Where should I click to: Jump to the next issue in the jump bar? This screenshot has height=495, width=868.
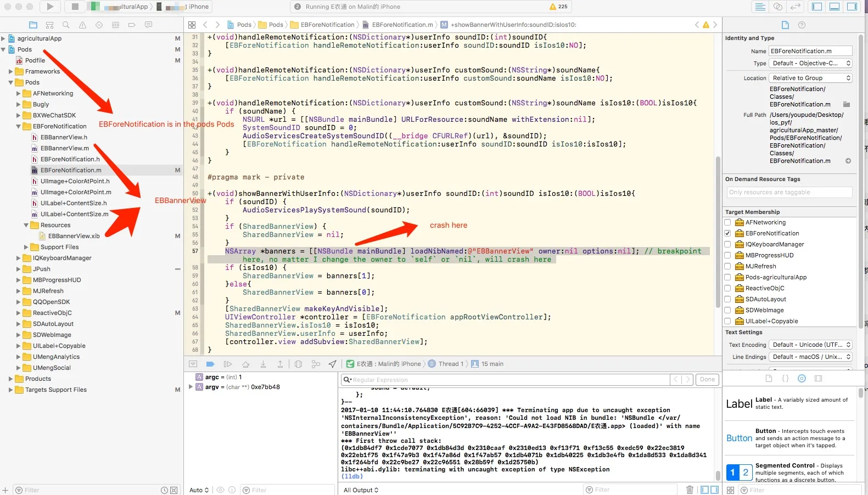click(715, 25)
